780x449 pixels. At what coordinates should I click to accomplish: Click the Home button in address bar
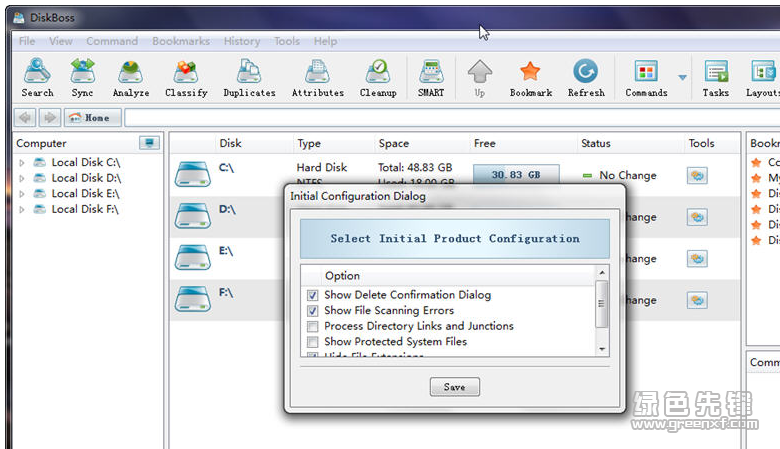(x=93, y=118)
